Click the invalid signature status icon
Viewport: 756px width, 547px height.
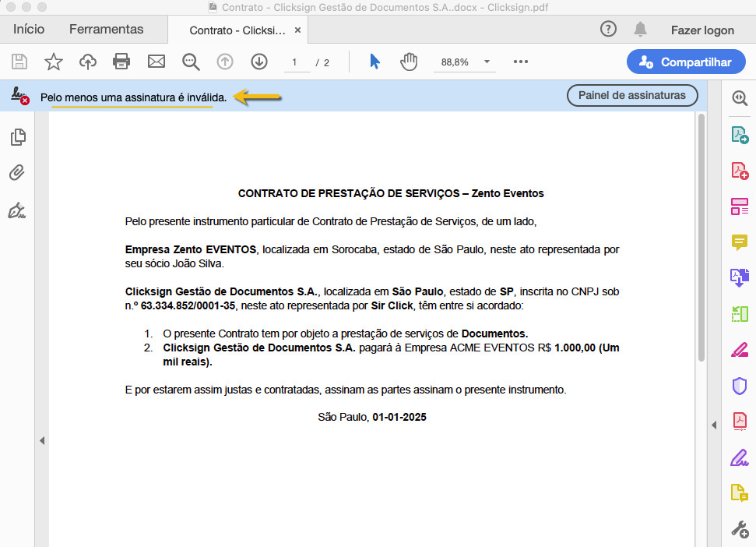click(20, 96)
